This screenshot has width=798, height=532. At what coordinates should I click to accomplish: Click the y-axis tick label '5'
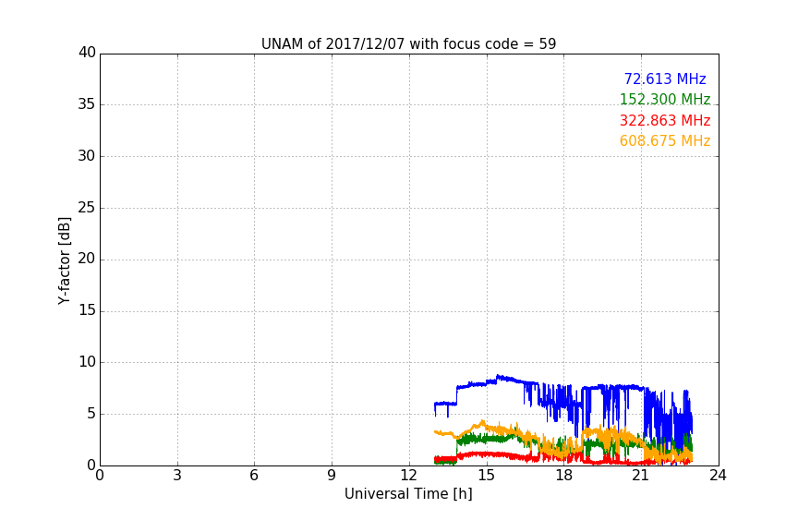[91, 414]
